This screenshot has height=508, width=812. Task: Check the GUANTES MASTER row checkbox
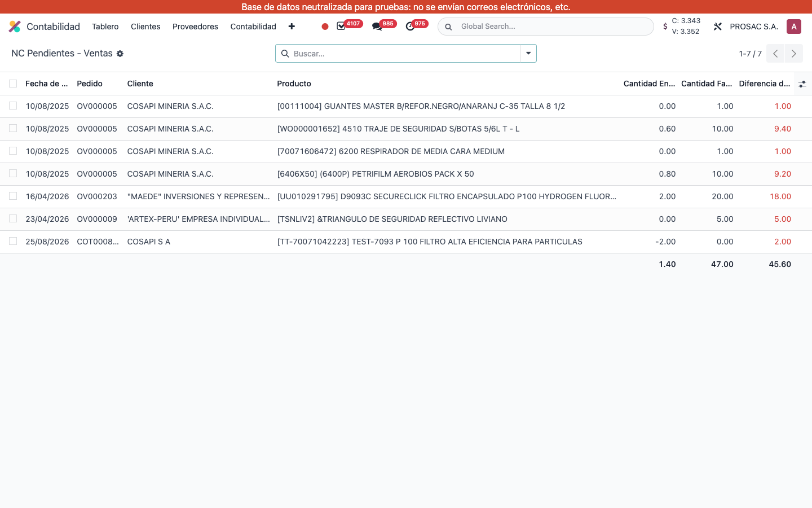[x=13, y=106]
